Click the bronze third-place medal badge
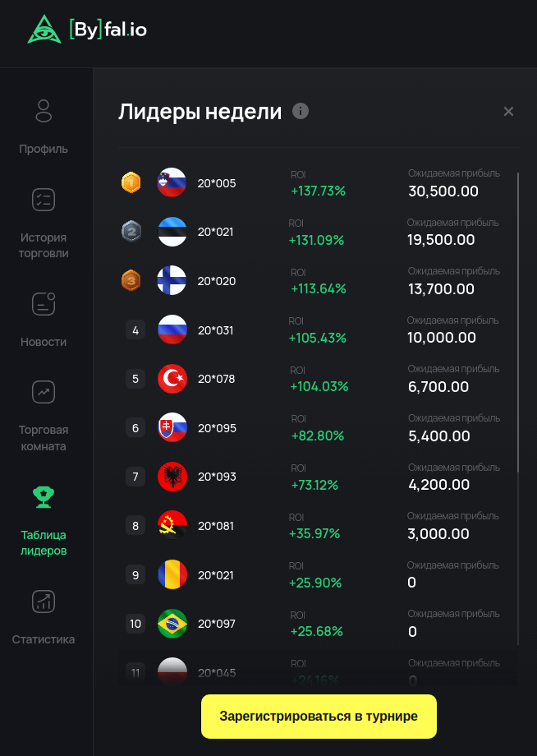This screenshot has height=756, width=537. pyautogui.click(x=131, y=281)
